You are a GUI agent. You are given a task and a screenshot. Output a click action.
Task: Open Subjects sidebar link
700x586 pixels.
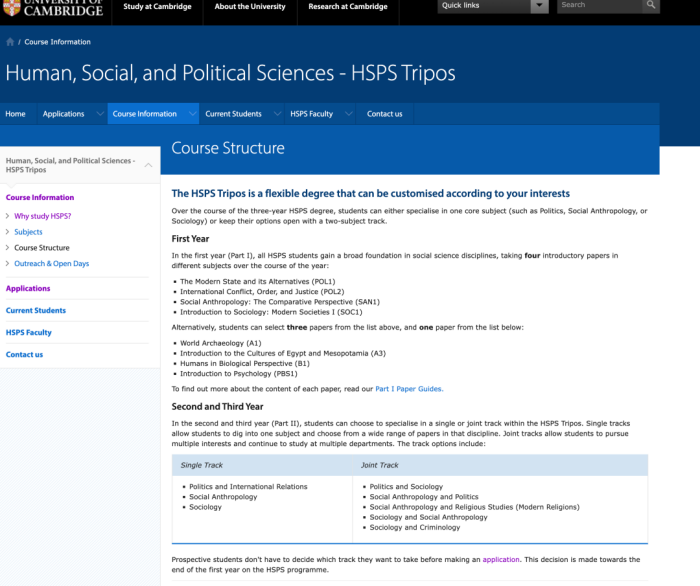pyautogui.click(x=28, y=232)
